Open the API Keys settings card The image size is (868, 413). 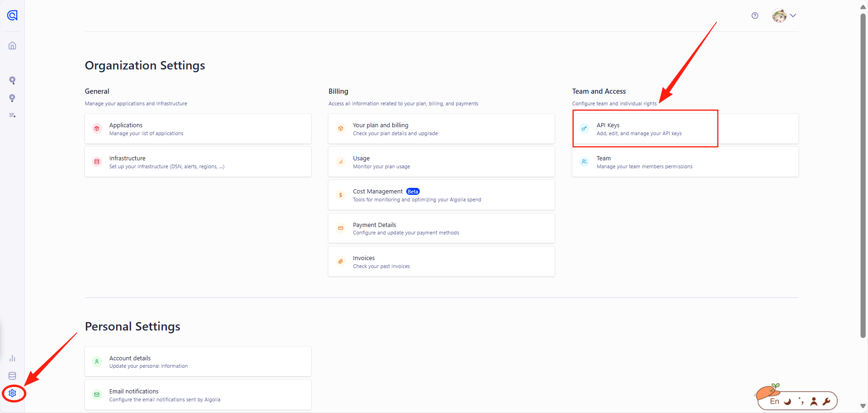[645, 129]
